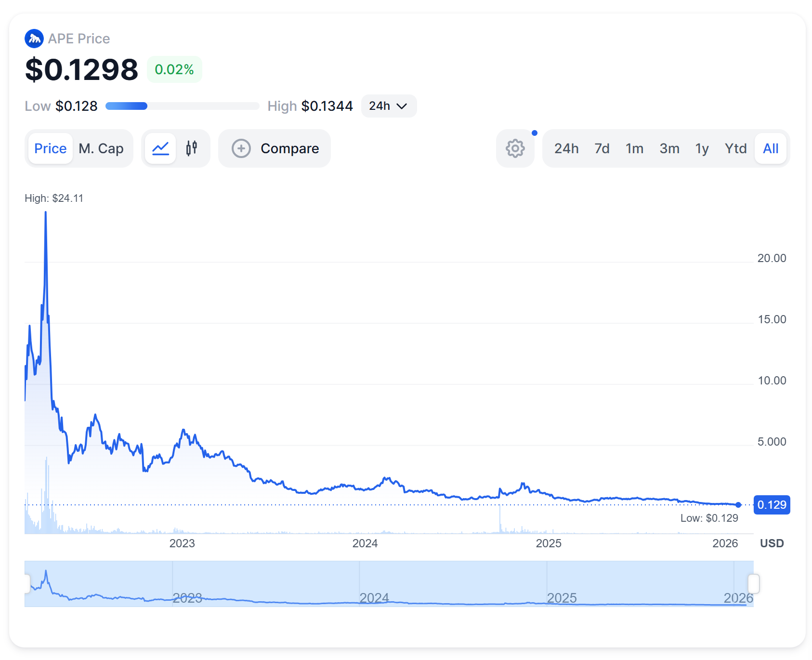Image resolution: width=812 pixels, height=660 pixels.
Task: Switch to M. Cap view
Action: pyautogui.click(x=101, y=148)
